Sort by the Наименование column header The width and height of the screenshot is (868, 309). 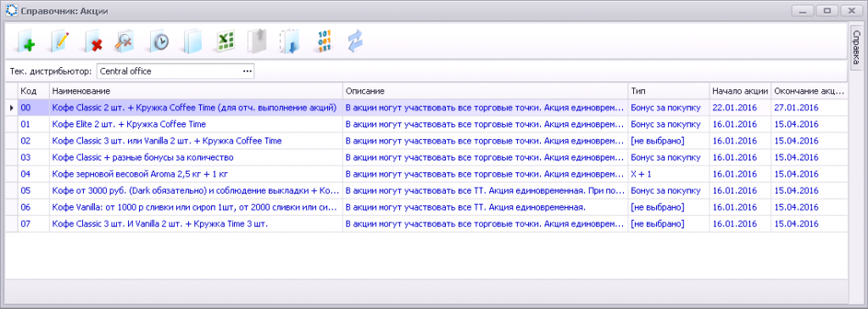pyautogui.click(x=196, y=91)
